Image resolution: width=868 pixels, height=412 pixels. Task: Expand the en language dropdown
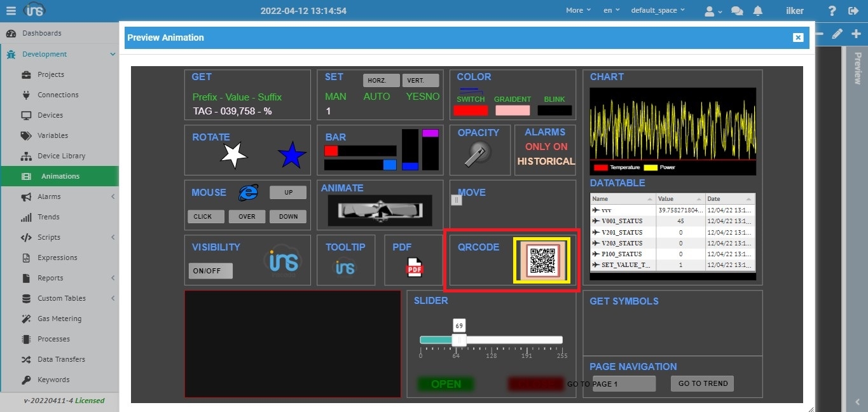[610, 10]
